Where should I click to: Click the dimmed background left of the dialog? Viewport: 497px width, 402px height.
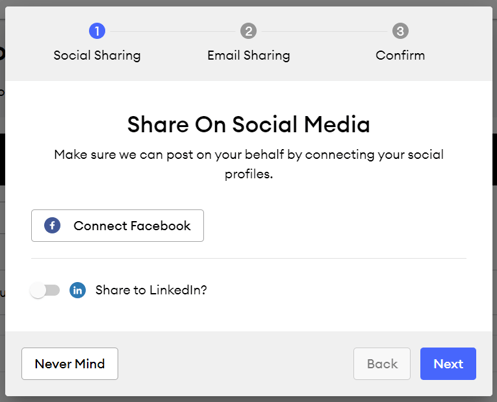click(x=2, y=200)
